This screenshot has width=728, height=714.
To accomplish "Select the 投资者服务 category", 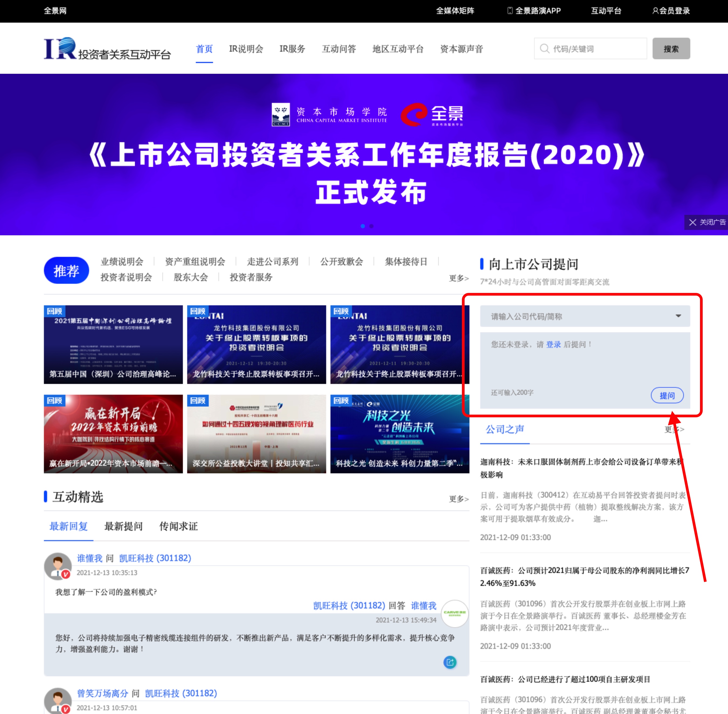I will pyautogui.click(x=251, y=277).
